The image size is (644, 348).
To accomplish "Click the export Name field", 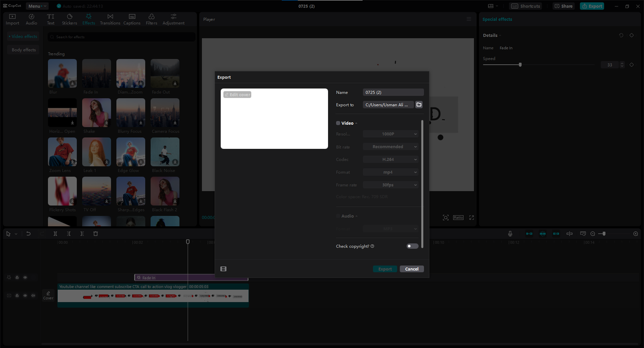I will (393, 93).
